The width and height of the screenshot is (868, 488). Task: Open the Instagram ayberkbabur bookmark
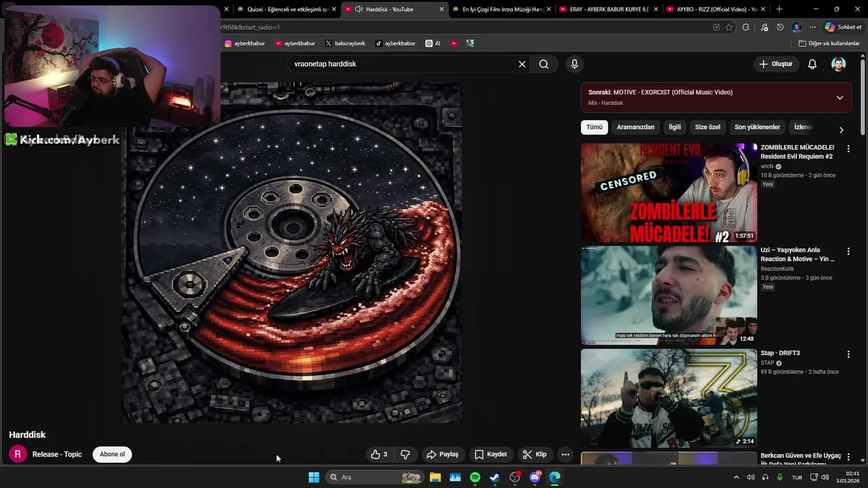(245, 43)
